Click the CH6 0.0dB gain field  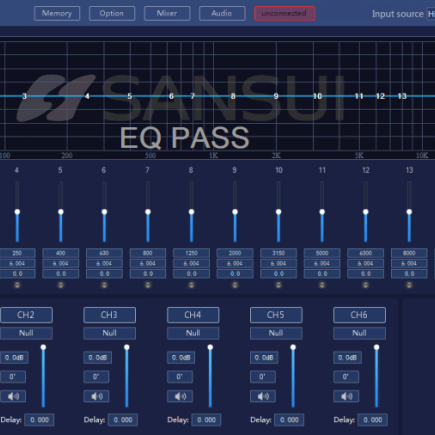pyautogui.click(x=348, y=358)
